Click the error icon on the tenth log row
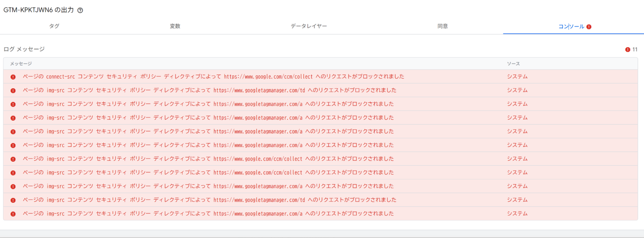644x238 pixels. coord(13,200)
